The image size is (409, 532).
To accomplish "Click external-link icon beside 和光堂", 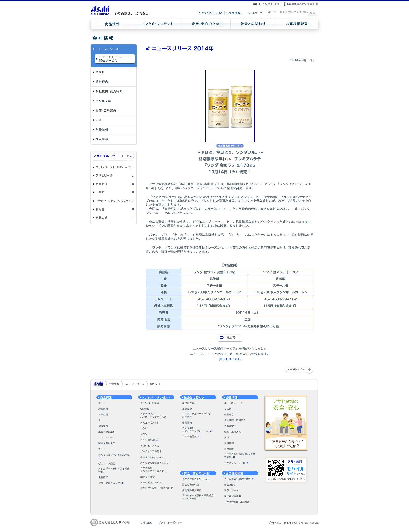I will point(133,209).
